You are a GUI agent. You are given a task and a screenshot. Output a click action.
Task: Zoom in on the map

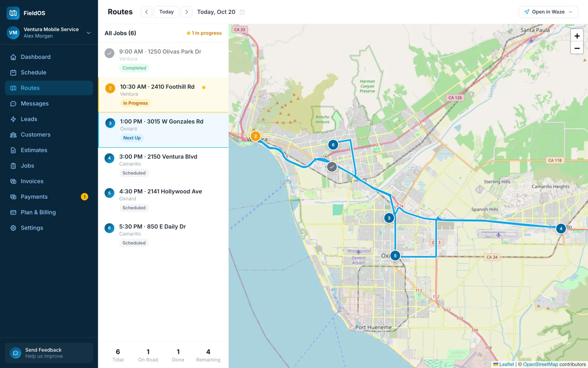(577, 36)
